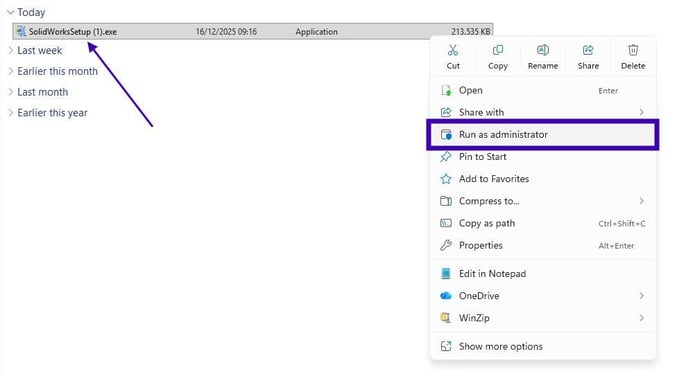Click the Share with entry's icon
Image resolution: width=677 pixels, height=376 pixels.
446,113
